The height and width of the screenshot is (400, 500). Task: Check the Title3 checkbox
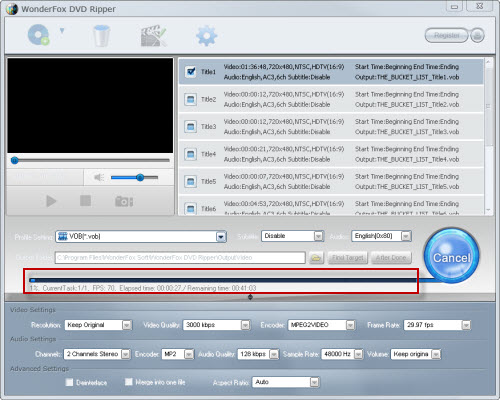(x=191, y=127)
